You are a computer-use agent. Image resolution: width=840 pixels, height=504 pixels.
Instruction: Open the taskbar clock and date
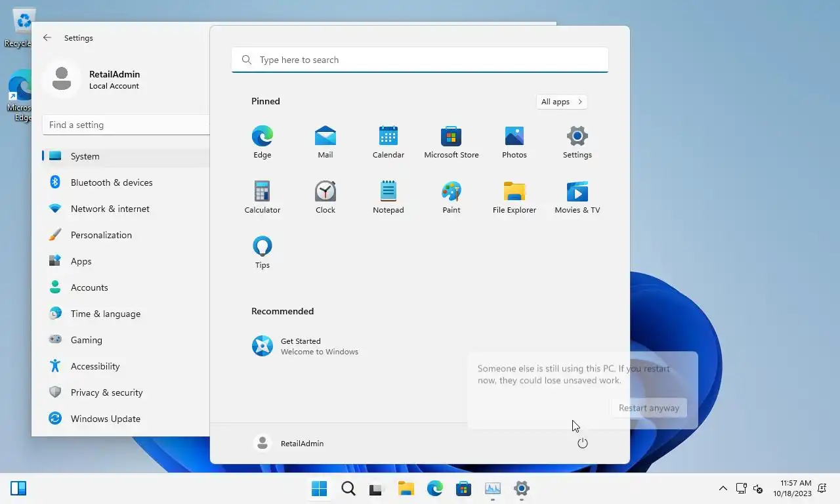[792, 488]
